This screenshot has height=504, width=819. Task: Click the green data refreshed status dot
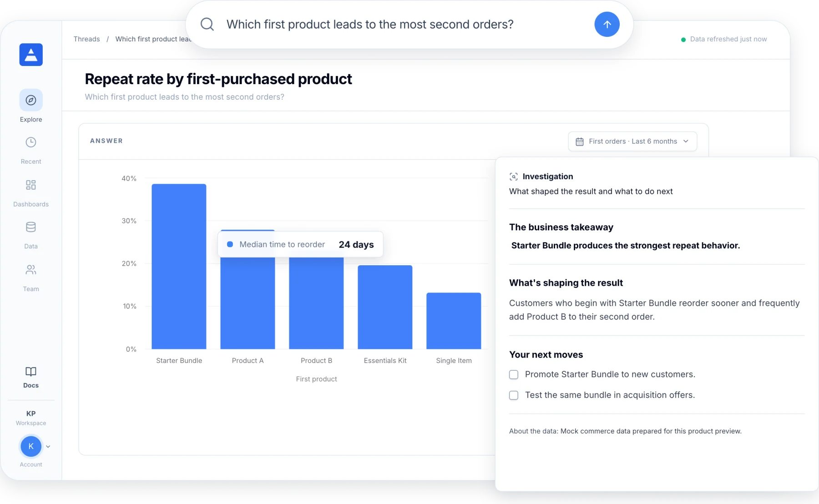pos(683,40)
